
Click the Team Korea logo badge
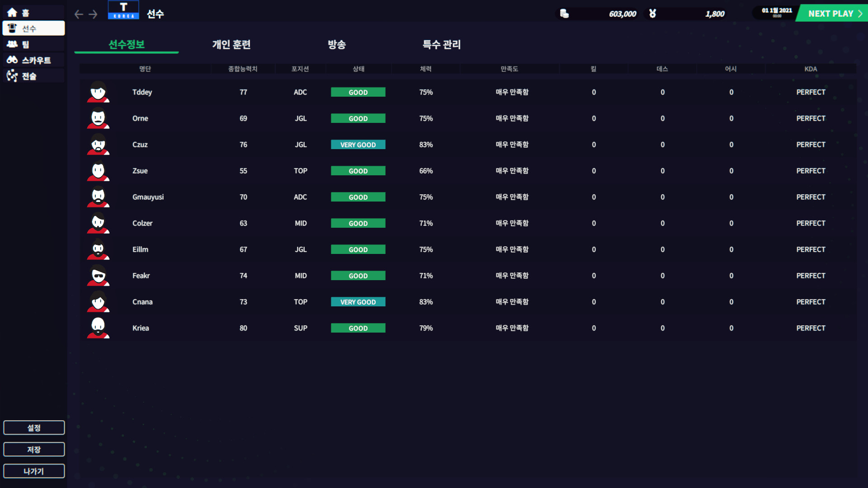tap(123, 10)
